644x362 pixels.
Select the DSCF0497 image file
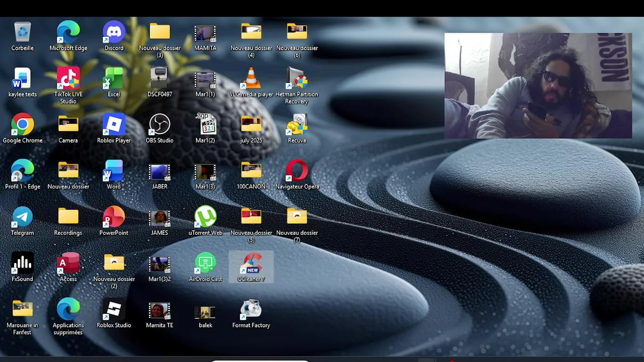159,78
